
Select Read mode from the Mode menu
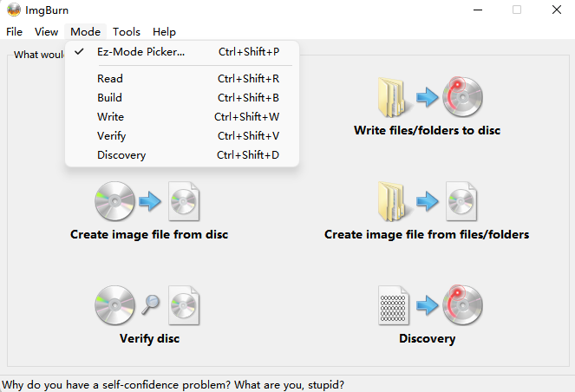110,79
